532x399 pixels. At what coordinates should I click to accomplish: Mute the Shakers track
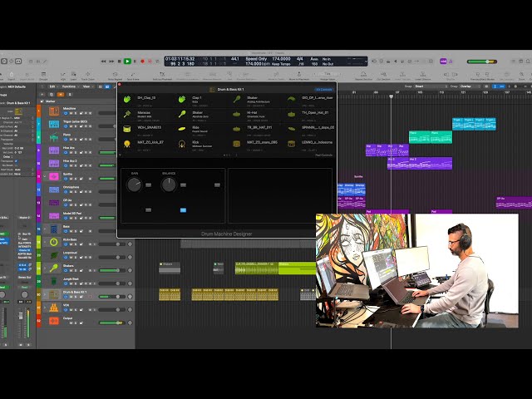tap(71, 270)
